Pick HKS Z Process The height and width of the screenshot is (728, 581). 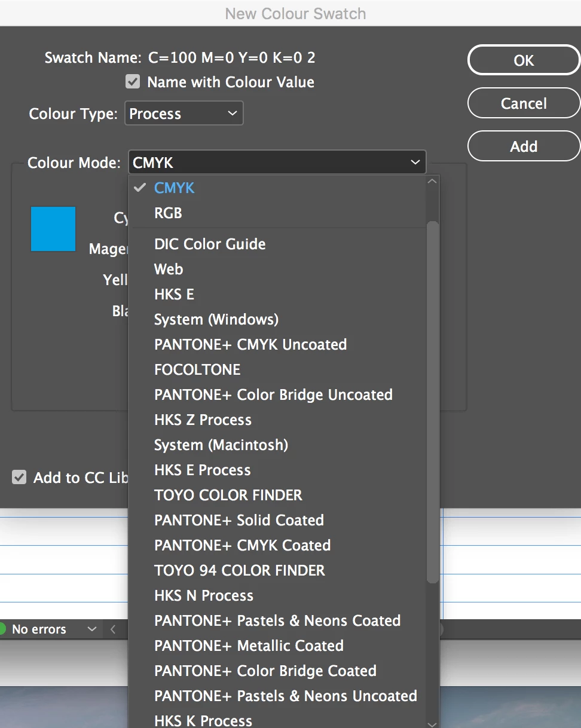click(277, 420)
